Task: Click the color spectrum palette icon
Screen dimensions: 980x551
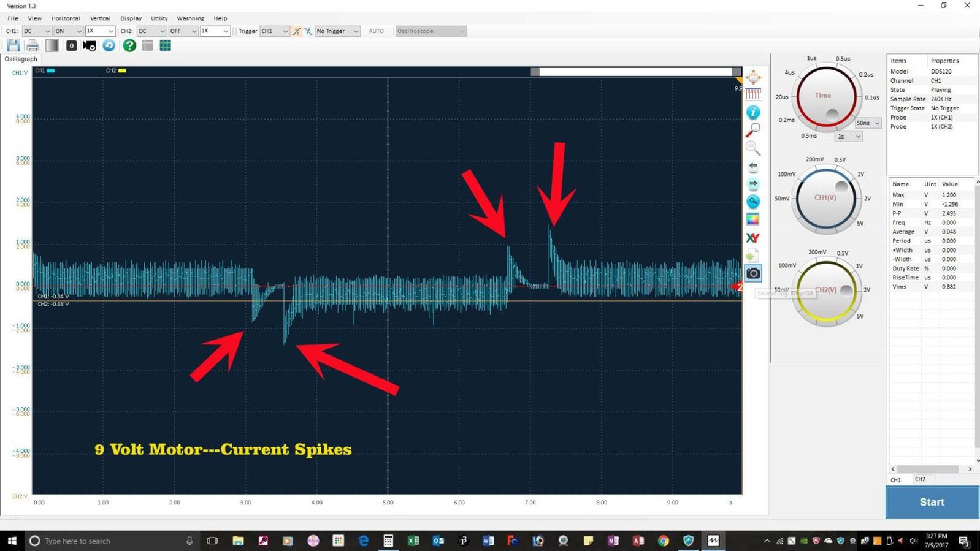Action: click(x=753, y=219)
